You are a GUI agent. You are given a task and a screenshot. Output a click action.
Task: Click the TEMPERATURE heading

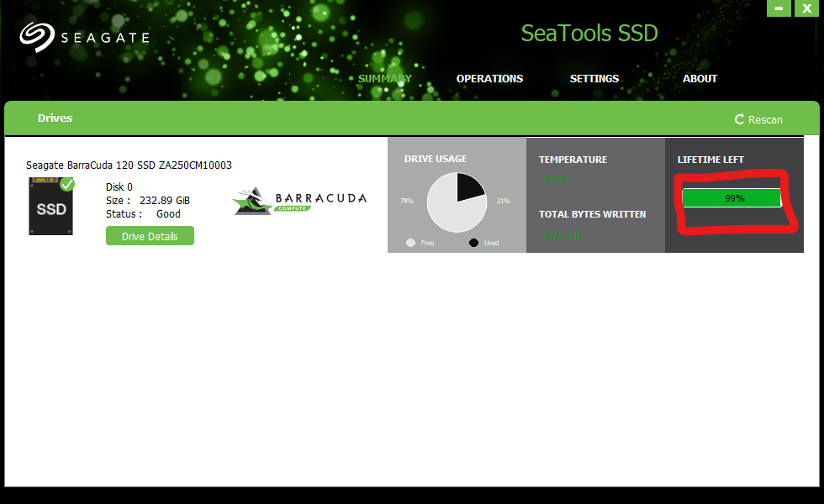pyautogui.click(x=573, y=160)
